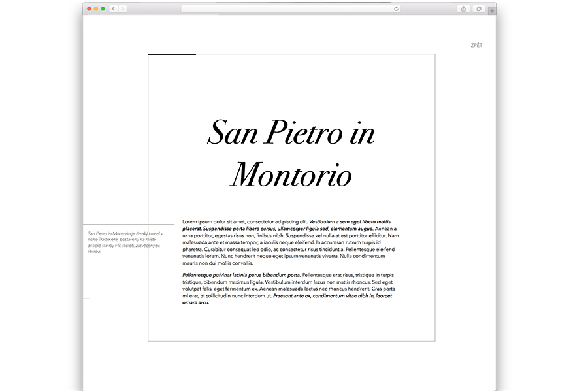Click the browser forward arrow button
Image resolution: width=588 pixels, height=392 pixels.
click(123, 8)
